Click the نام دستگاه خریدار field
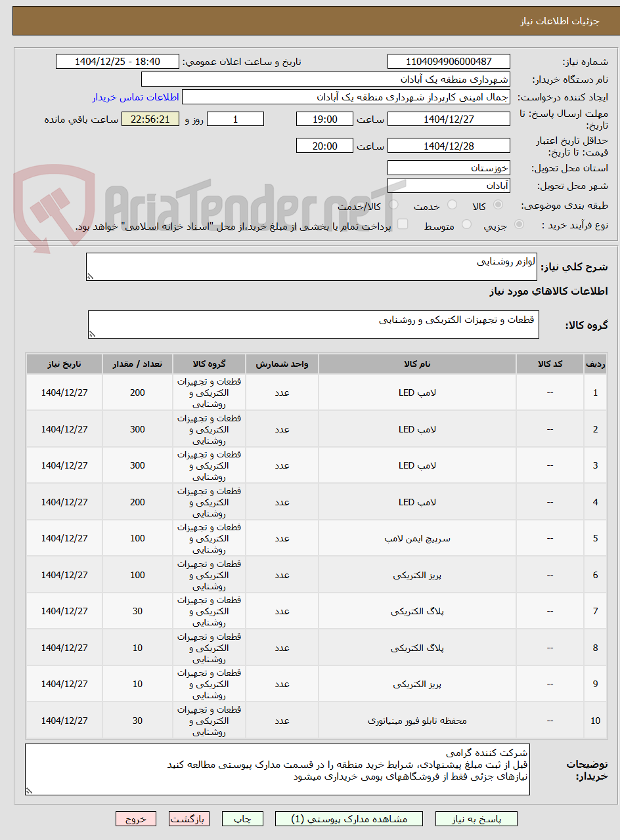Viewport: 620px width, 840px height. (326, 79)
